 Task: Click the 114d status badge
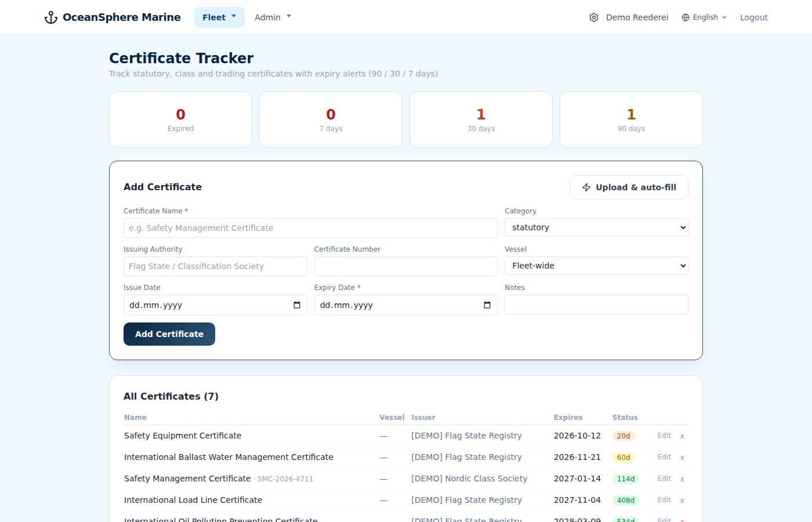[626, 479]
